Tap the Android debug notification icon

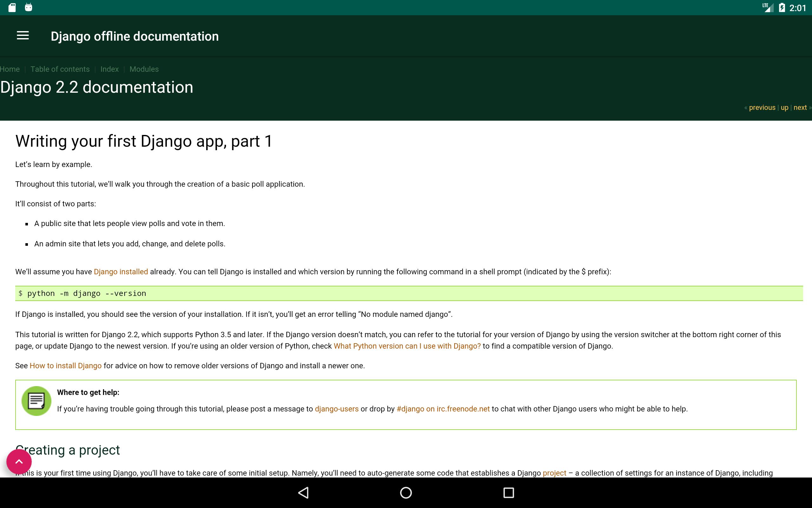pyautogui.click(x=29, y=7)
